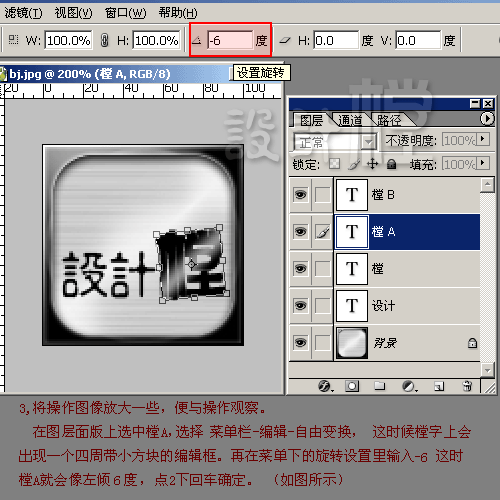This screenshot has height=500, width=500.
Task: Hide the 樘 B layer
Action: pyautogui.click(x=300, y=195)
